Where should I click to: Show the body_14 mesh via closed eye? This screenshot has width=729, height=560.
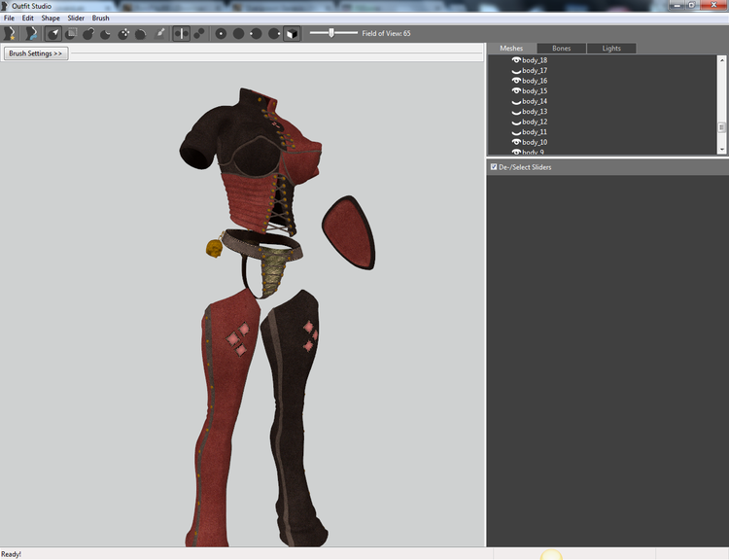(516, 102)
